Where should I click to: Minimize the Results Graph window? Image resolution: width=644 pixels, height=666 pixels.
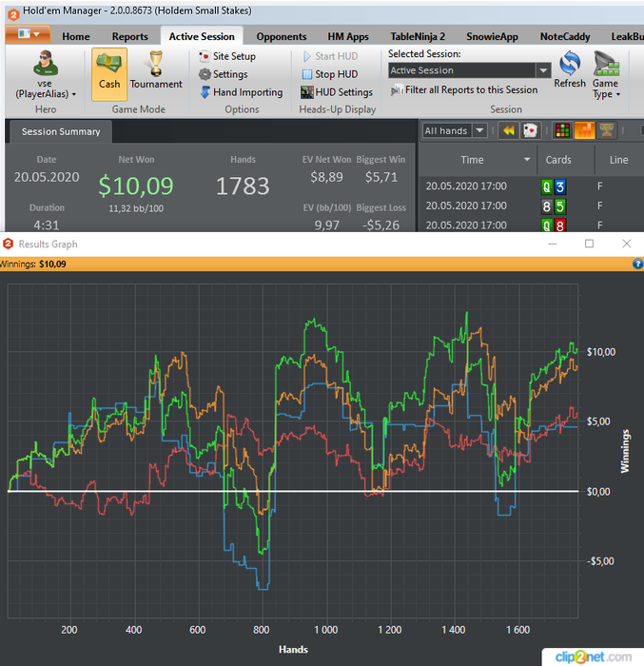click(x=553, y=244)
